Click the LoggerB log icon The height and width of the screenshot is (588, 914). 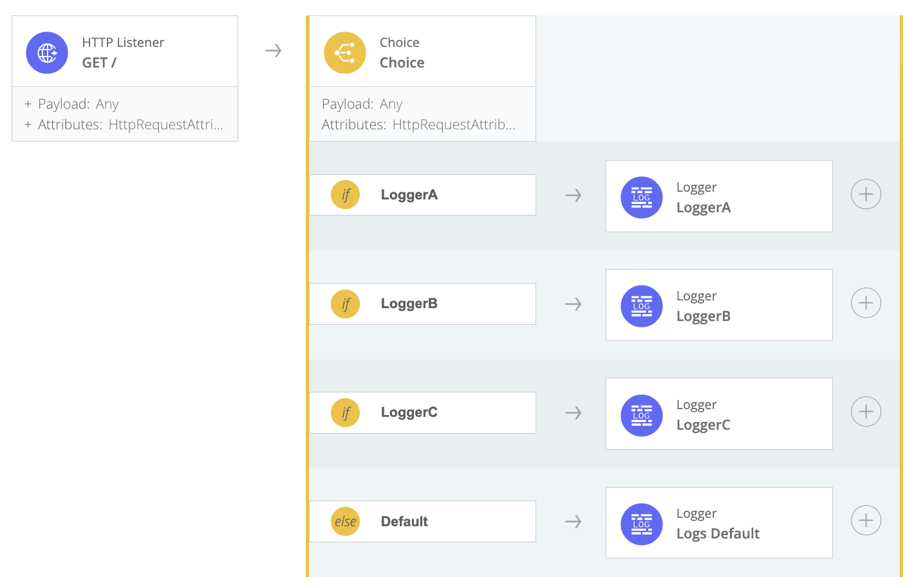coord(642,306)
